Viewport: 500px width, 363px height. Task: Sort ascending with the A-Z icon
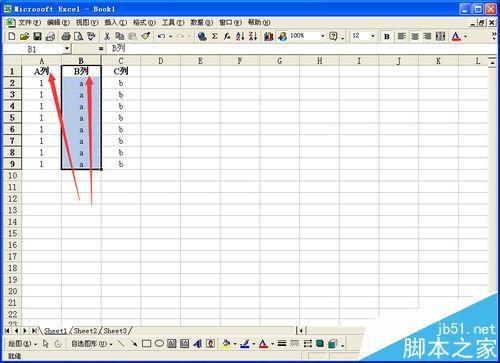(240, 36)
